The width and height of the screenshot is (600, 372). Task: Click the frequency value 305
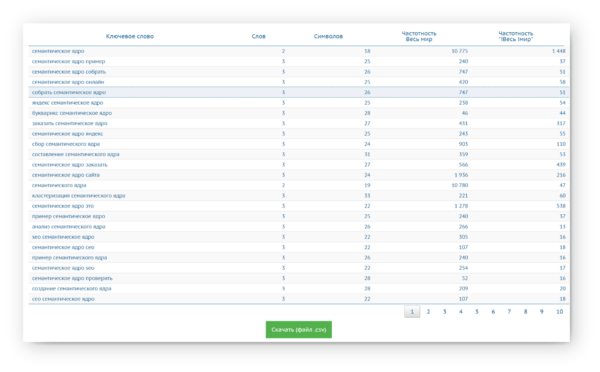pos(463,237)
